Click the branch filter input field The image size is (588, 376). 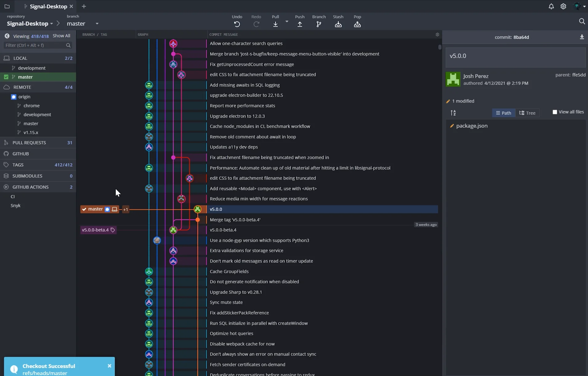click(35, 45)
